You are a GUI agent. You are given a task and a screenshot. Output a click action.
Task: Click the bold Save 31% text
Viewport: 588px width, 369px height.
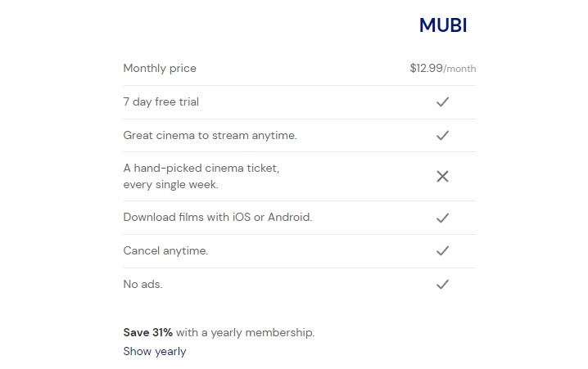coord(147,332)
